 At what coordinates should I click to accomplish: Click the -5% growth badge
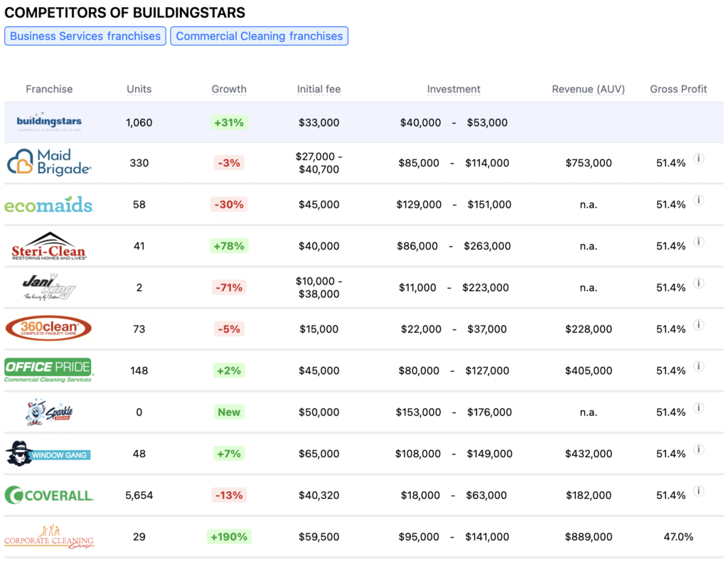229,329
